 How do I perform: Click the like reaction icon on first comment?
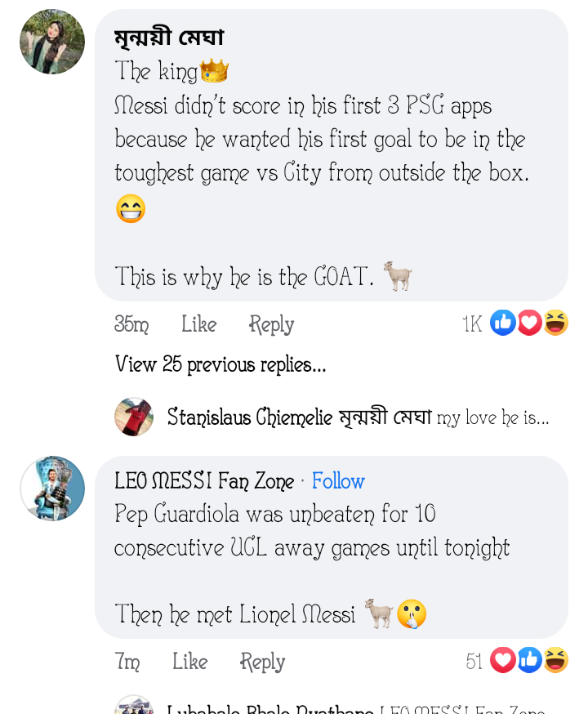(503, 323)
